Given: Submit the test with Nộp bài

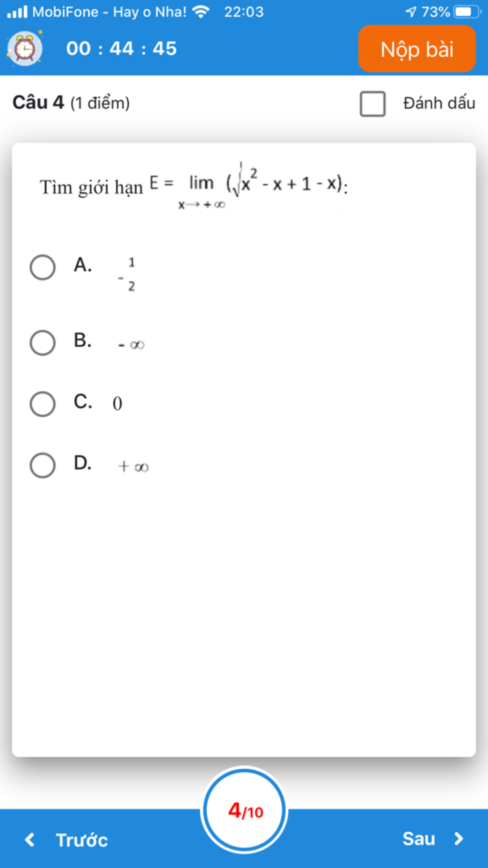Looking at the screenshot, I should 417,49.
